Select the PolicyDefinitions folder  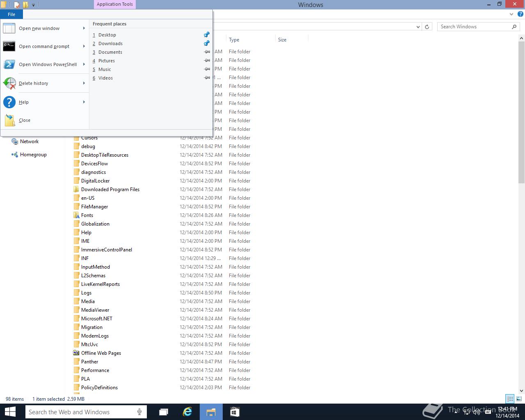coord(99,388)
